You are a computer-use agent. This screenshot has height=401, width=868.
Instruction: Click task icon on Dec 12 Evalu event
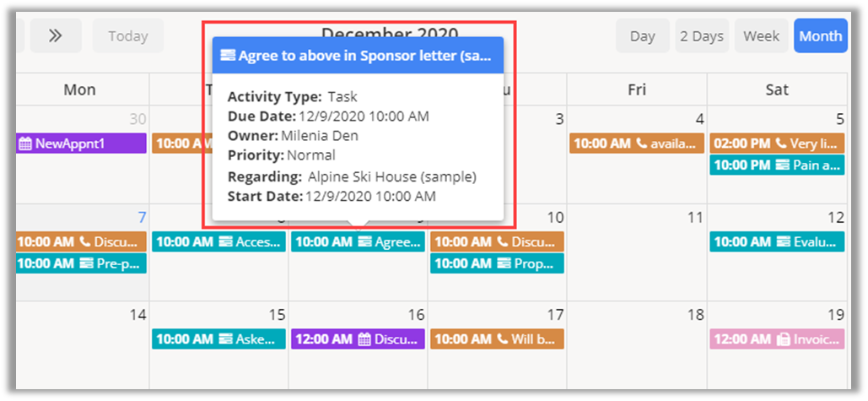(782, 242)
